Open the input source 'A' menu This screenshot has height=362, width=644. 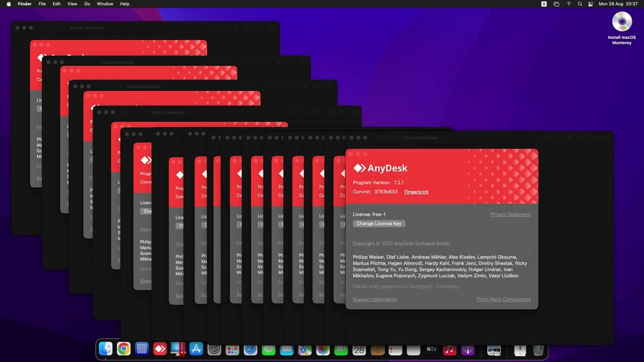pos(544,4)
